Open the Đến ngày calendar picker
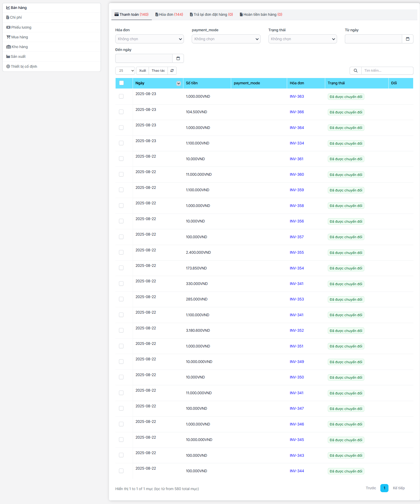 point(178,58)
